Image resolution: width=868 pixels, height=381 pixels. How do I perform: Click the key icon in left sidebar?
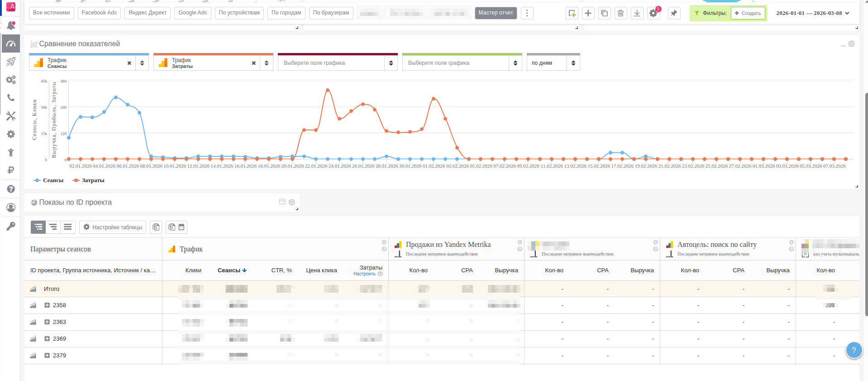tap(11, 226)
